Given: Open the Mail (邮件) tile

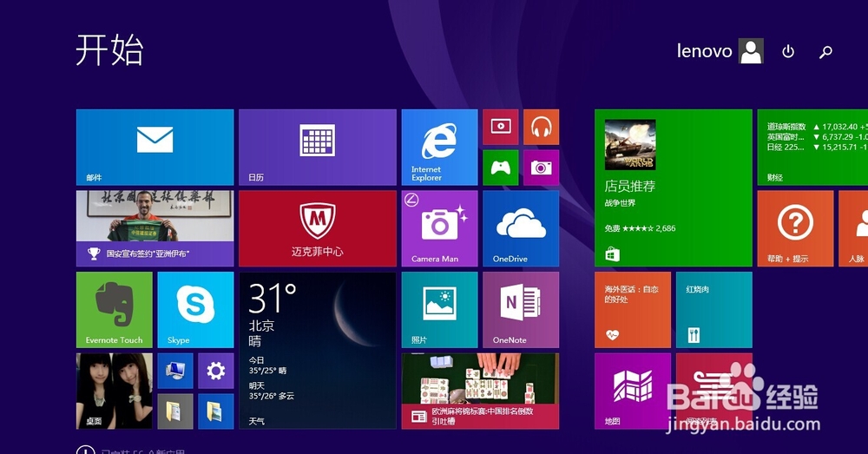Looking at the screenshot, I should [155, 148].
